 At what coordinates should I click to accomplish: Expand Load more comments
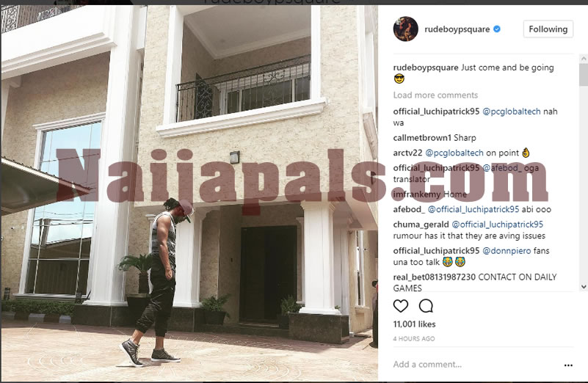point(435,95)
